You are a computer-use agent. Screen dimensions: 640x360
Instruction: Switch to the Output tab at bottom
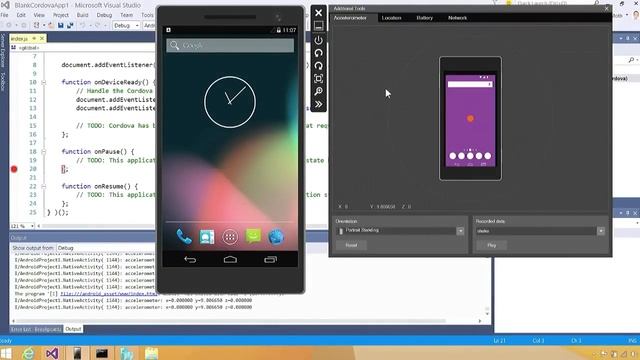coord(73,329)
